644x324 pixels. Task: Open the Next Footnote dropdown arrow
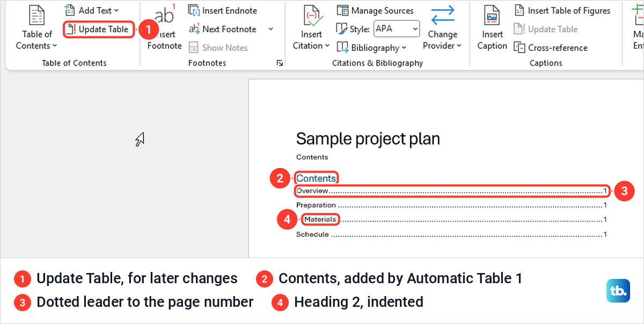click(x=270, y=29)
